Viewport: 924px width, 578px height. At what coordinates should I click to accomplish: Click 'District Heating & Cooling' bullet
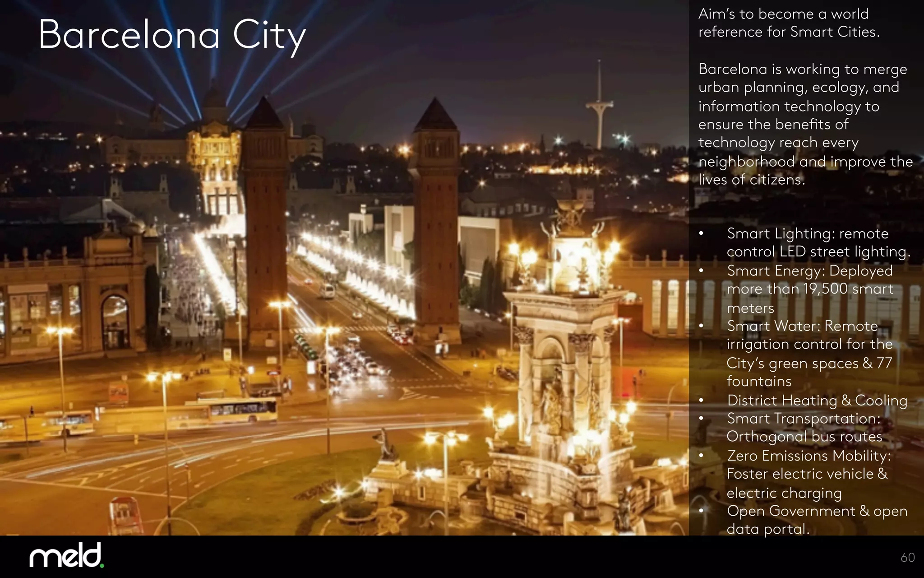click(x=817, y=401)
